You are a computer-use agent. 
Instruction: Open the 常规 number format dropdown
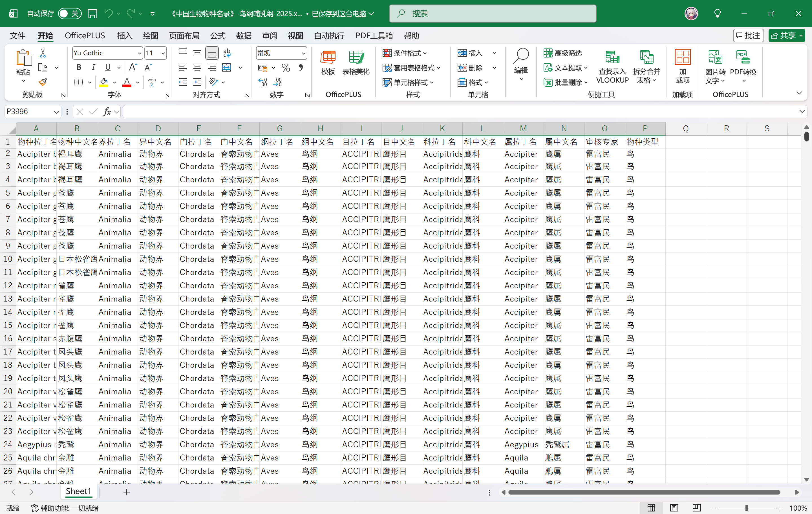[x=282, y=53]
